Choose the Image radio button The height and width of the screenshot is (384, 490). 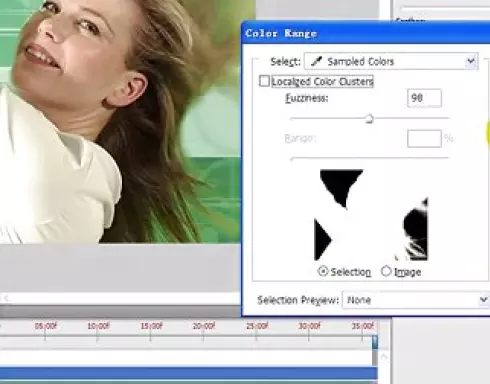coord(386,271)
